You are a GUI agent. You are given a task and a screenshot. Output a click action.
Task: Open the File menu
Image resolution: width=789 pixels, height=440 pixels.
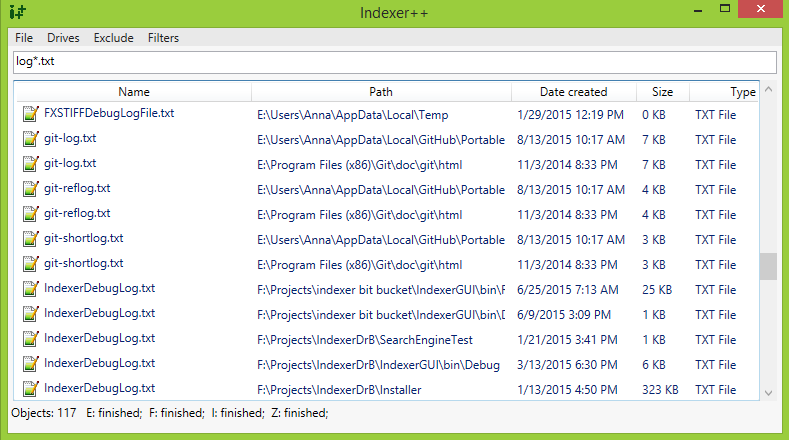point(24,38)
